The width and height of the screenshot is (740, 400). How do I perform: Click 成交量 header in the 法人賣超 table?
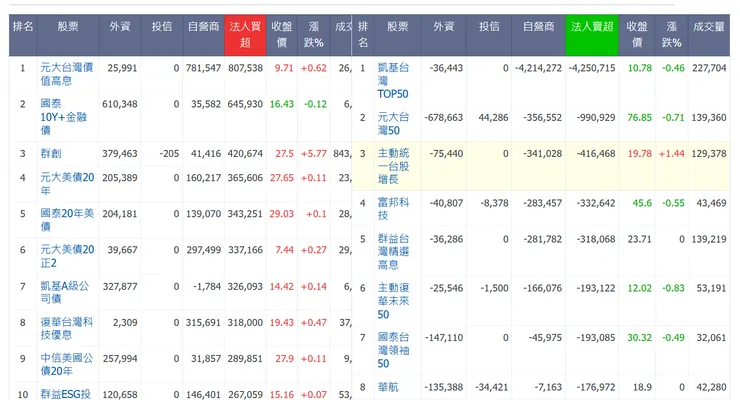708,26
